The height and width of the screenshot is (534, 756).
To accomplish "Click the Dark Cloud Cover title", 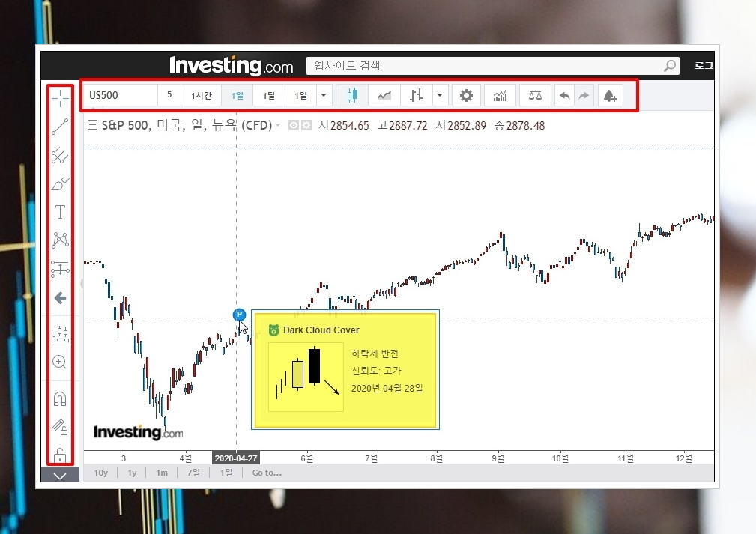I will coord(321,330).
